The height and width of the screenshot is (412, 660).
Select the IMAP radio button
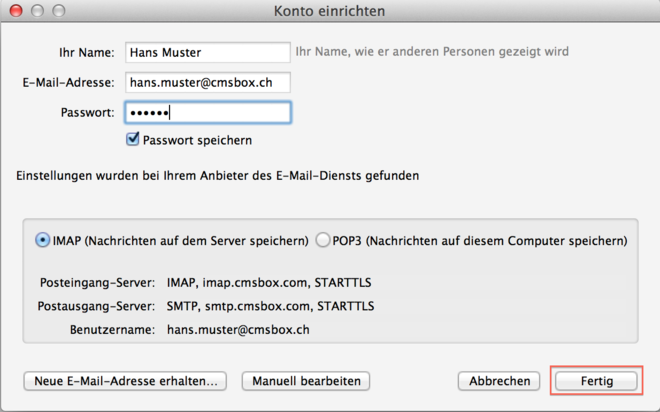[x=42, y=240]
